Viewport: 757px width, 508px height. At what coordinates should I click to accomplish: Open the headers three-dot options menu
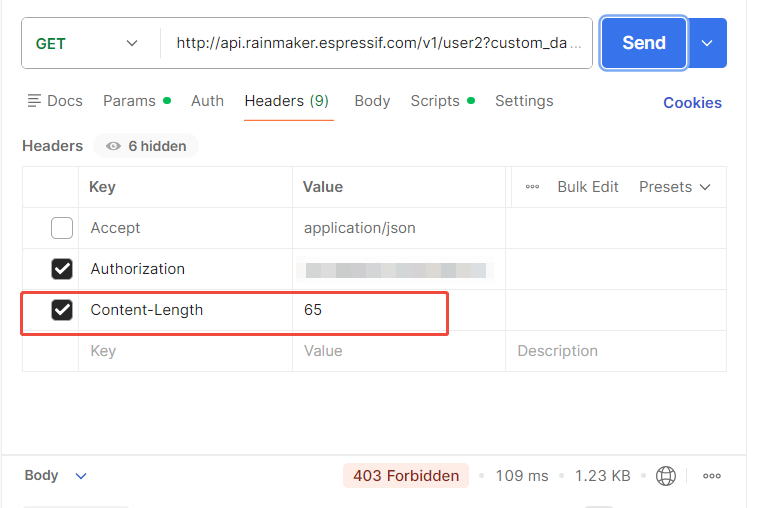click(532, 187)
